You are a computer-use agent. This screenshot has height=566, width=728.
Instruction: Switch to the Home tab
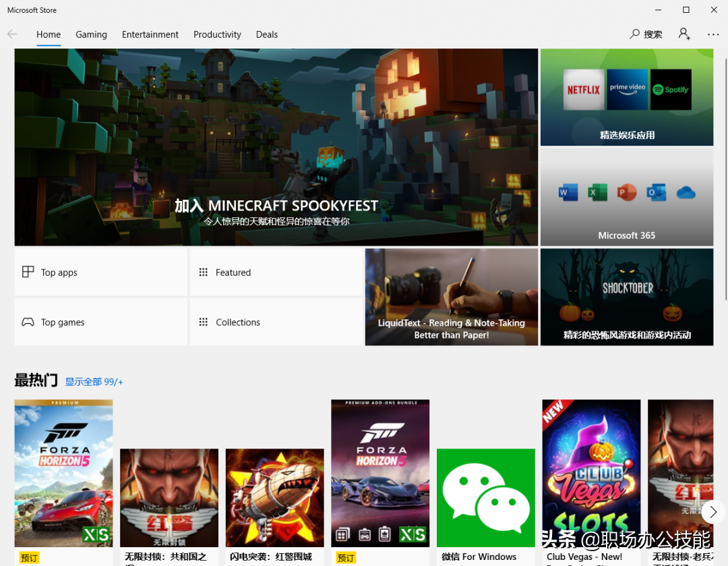point(49,34)
